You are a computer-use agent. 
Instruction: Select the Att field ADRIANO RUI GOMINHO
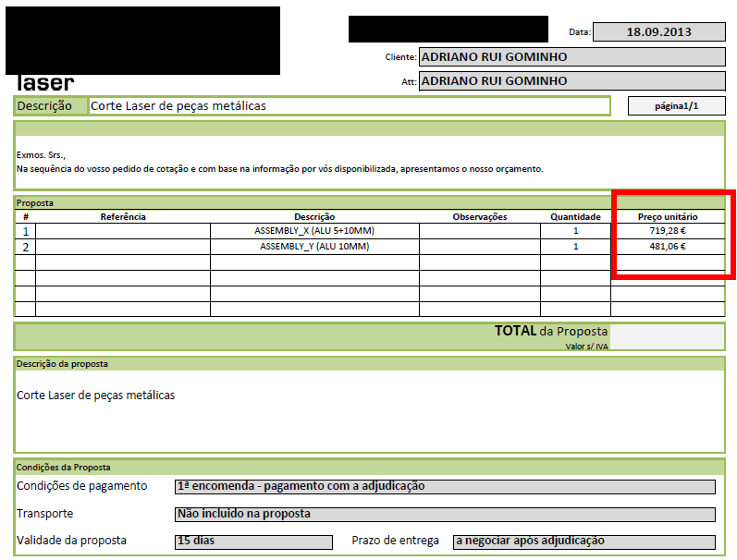(x=572, y=80)
